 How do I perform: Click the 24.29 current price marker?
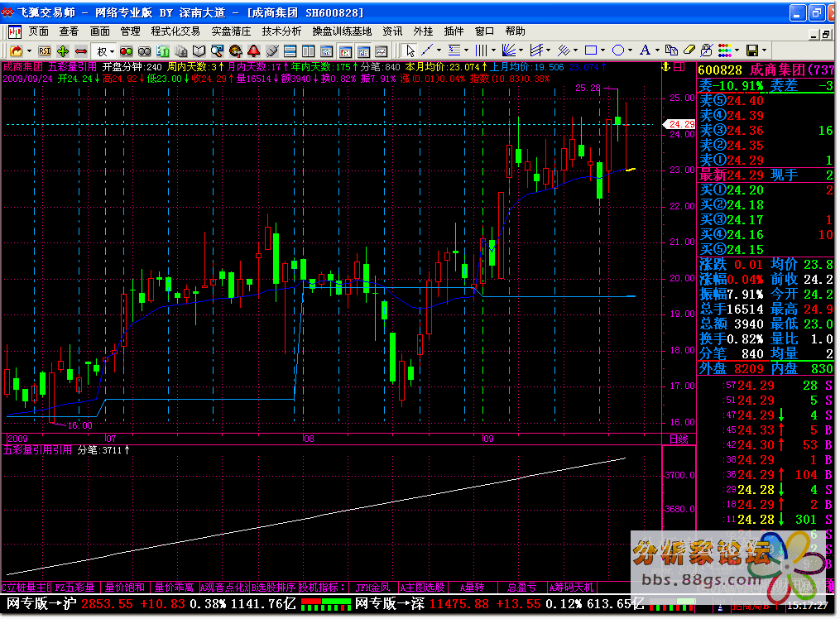pyautogui.click(x=679, y=123)
